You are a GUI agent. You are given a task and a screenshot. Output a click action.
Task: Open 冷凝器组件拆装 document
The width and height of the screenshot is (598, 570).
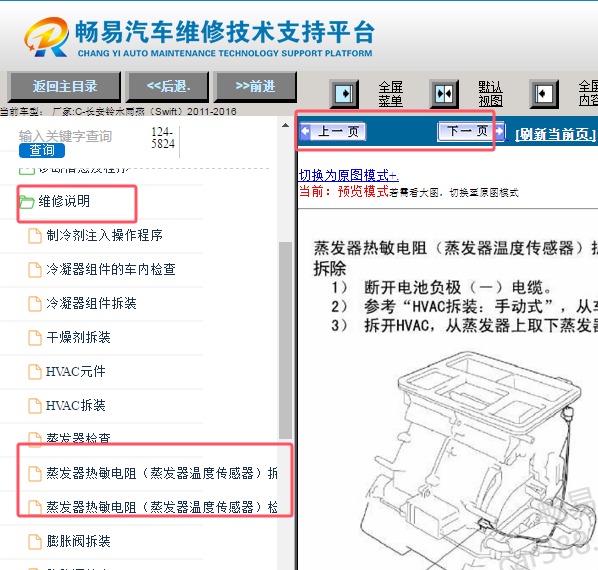pos(91,303)
